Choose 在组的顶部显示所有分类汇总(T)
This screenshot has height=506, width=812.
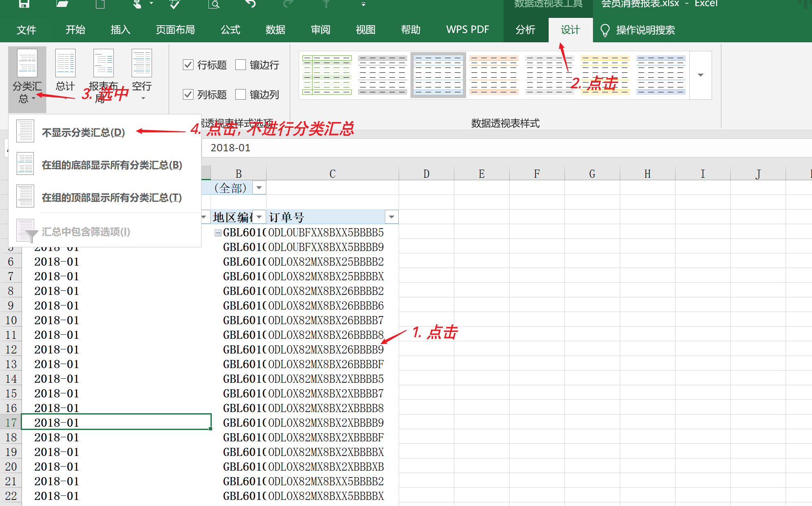click(112, 197)
